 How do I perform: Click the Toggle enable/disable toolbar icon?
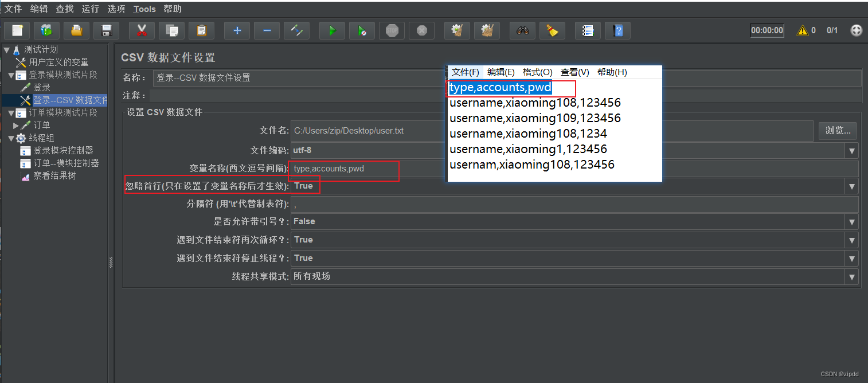[296, 30]
